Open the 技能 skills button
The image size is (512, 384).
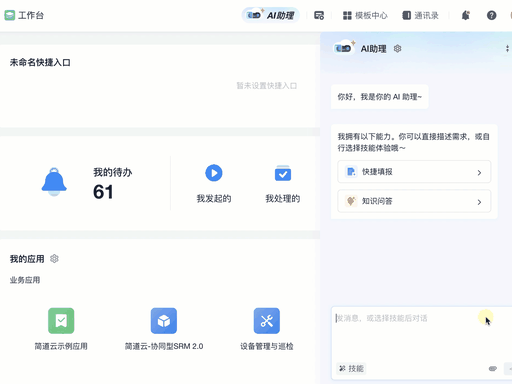(351, 368)
